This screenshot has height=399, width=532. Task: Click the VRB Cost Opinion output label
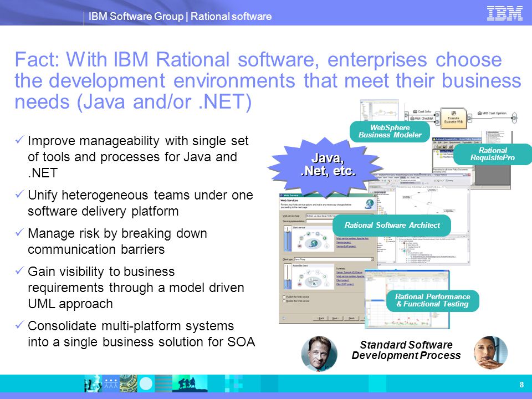click(492, 113)
